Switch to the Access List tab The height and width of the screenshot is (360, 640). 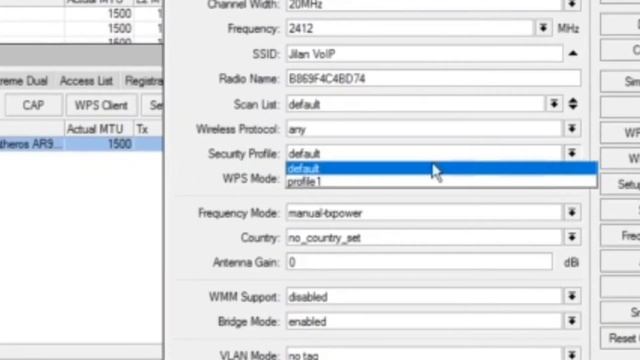pyautogui.click(x=86, y=81)
